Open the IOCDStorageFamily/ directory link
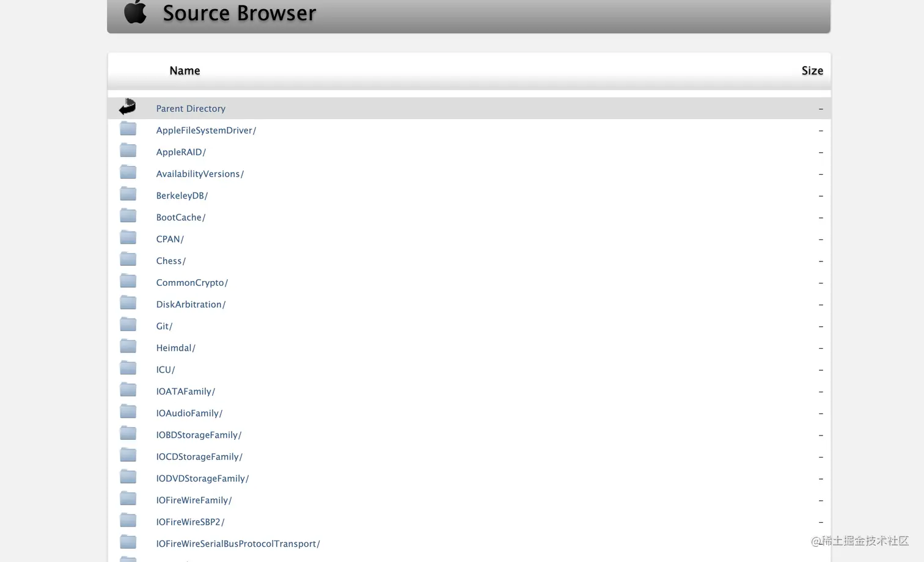This screenshot has height=562, width=924. (199, 457)
